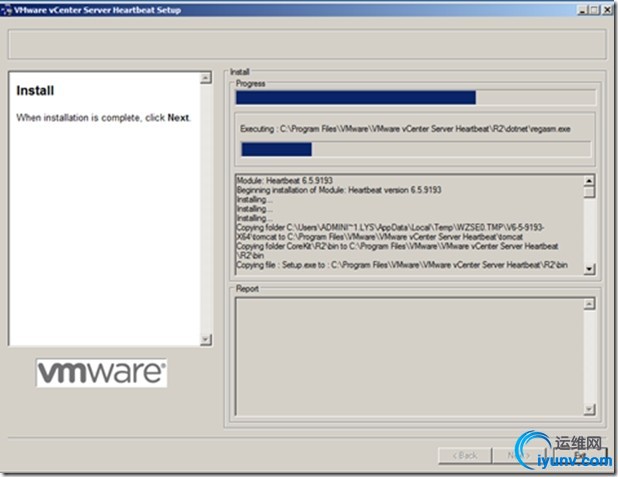The height and width of the screenshot is (477, 618).
Task: Click log line "Copying folder CoreKit\R2\bin"
Action: (397, 251)
